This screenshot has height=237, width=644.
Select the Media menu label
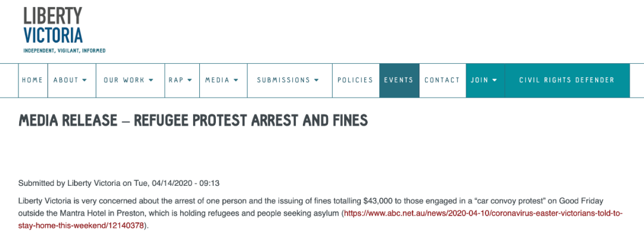pos(217,80)
